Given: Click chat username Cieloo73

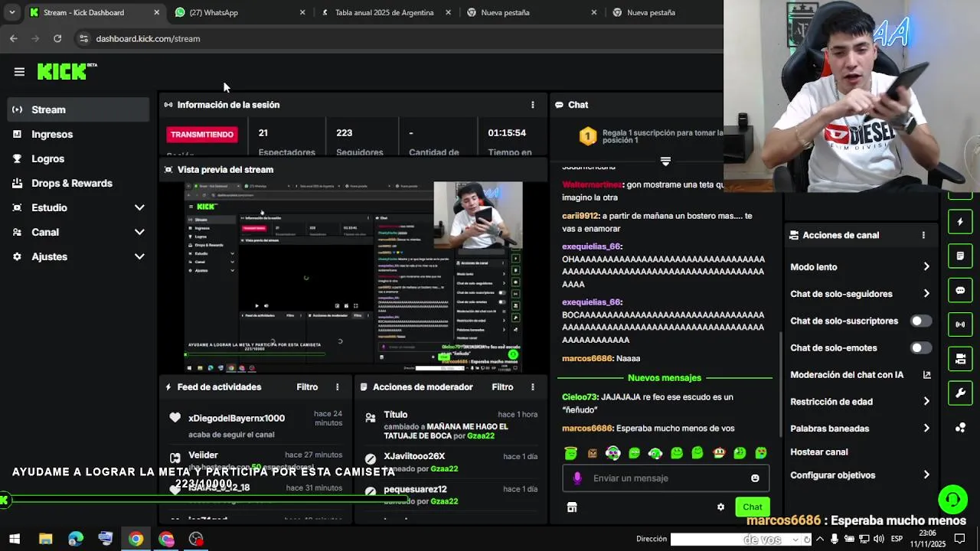Looking at the screenshot, I should pos(579,397).
